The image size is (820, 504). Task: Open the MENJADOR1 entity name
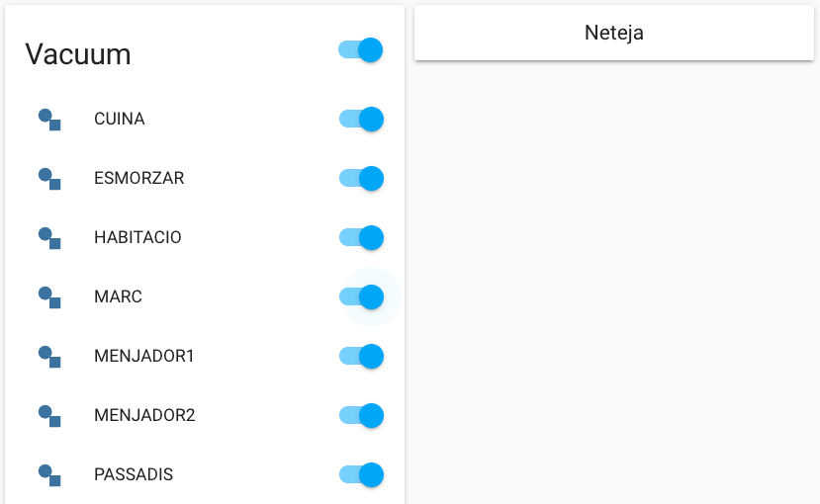coord(144,356)
